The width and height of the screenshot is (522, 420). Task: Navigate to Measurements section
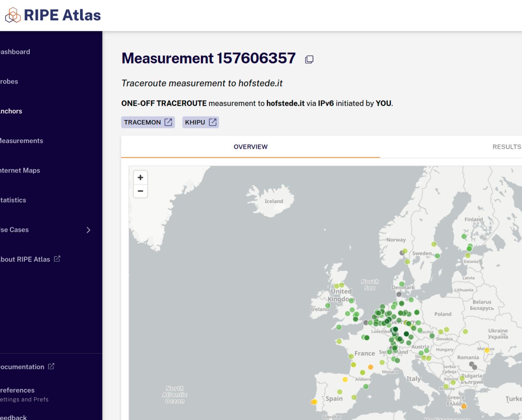click(21, 141)
